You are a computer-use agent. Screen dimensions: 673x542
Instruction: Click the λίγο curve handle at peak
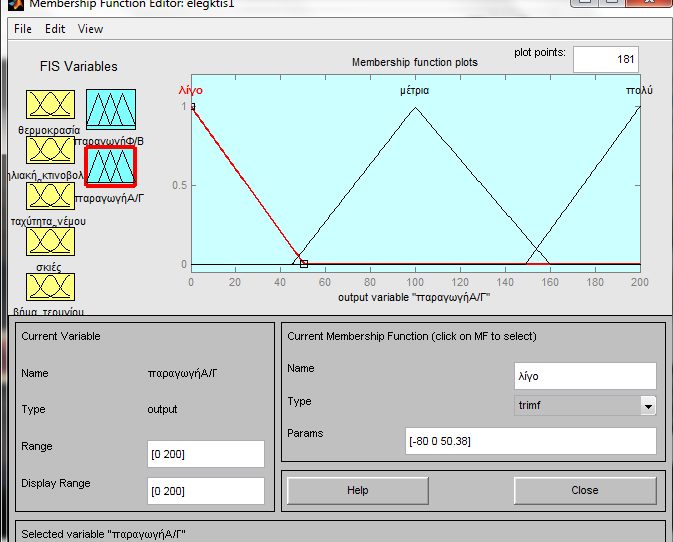click(192, 106)
